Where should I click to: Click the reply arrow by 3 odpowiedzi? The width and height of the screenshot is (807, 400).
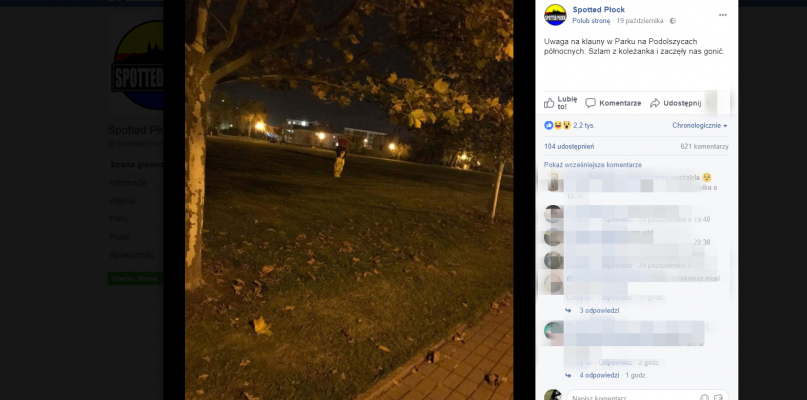[x=568, y=310]
